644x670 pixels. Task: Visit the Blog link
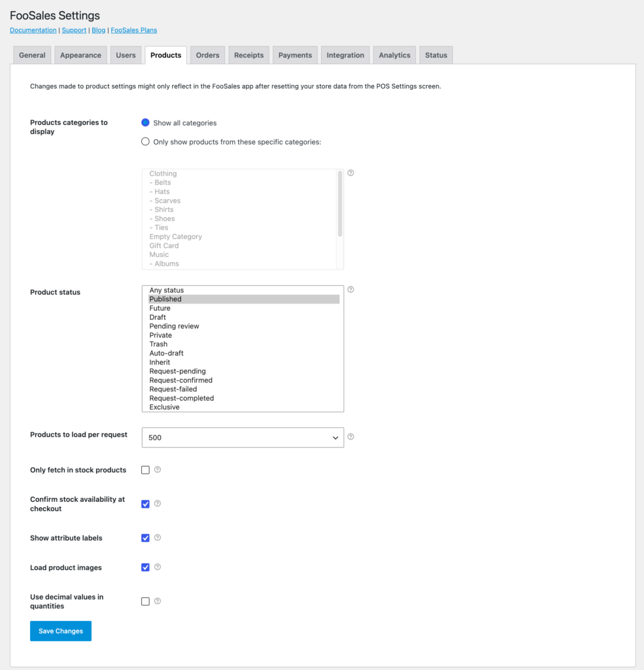(98, 30)
